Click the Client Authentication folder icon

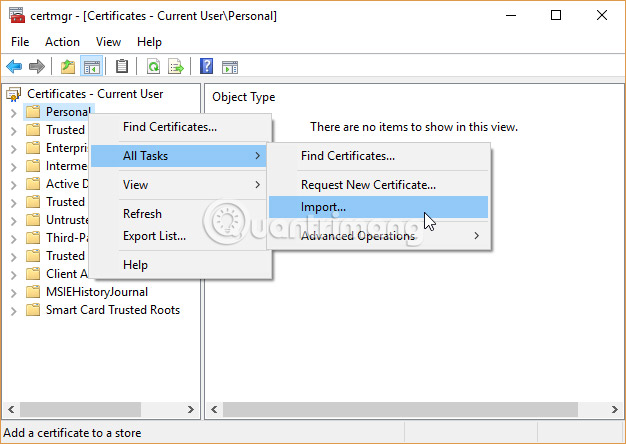(33, 274)
